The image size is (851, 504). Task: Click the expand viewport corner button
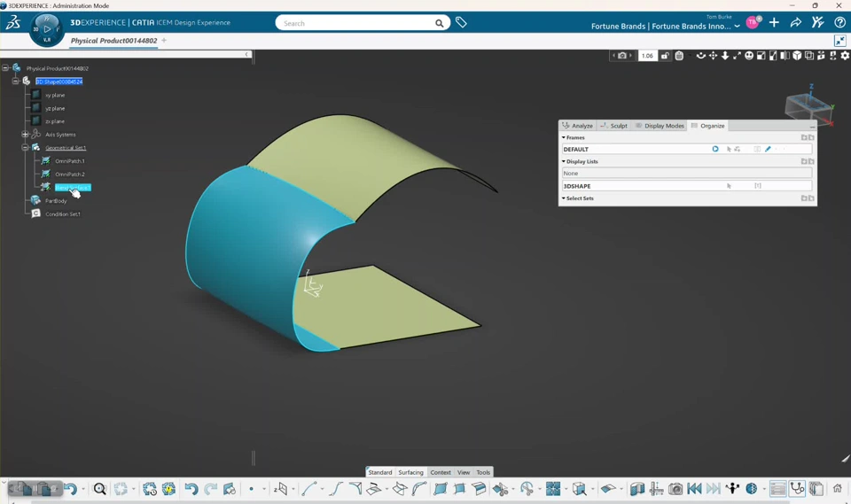[839, 41]
